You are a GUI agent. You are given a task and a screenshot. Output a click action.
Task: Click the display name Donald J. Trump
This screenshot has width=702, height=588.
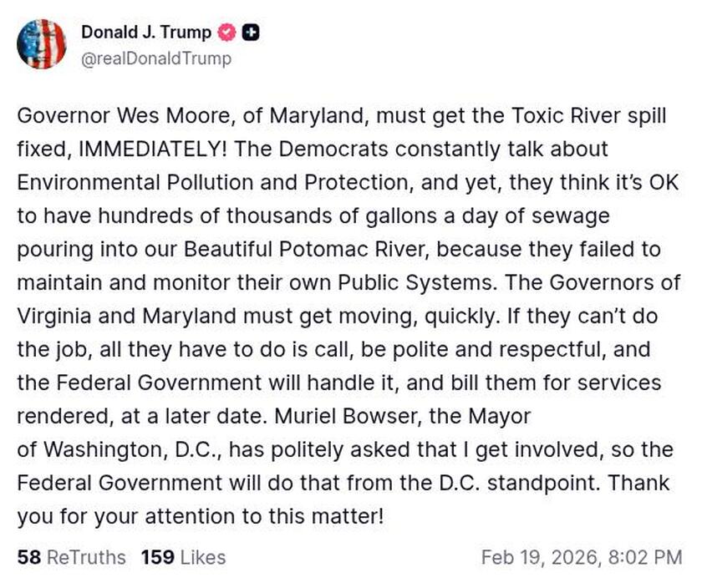click(x=146, y=33)
